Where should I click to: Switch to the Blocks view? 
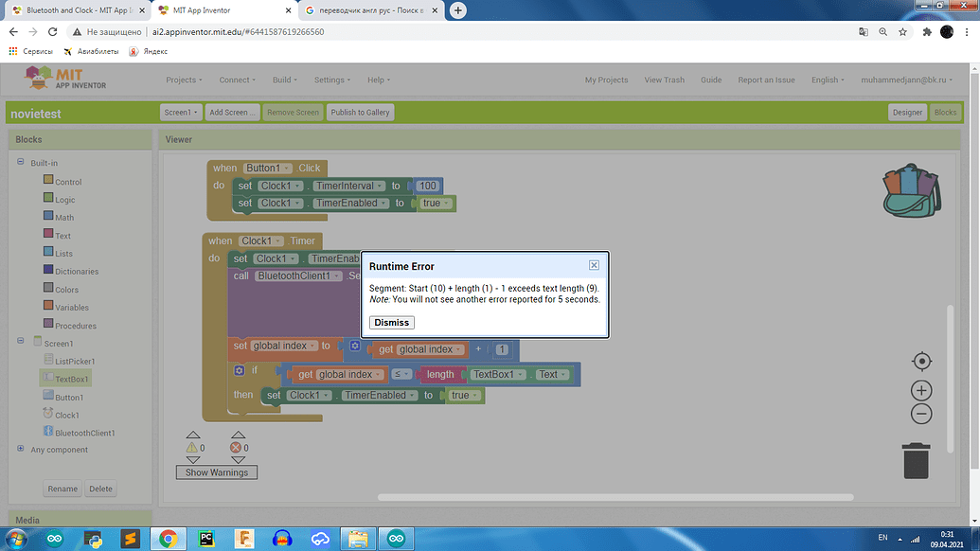[x=945, y=112]
